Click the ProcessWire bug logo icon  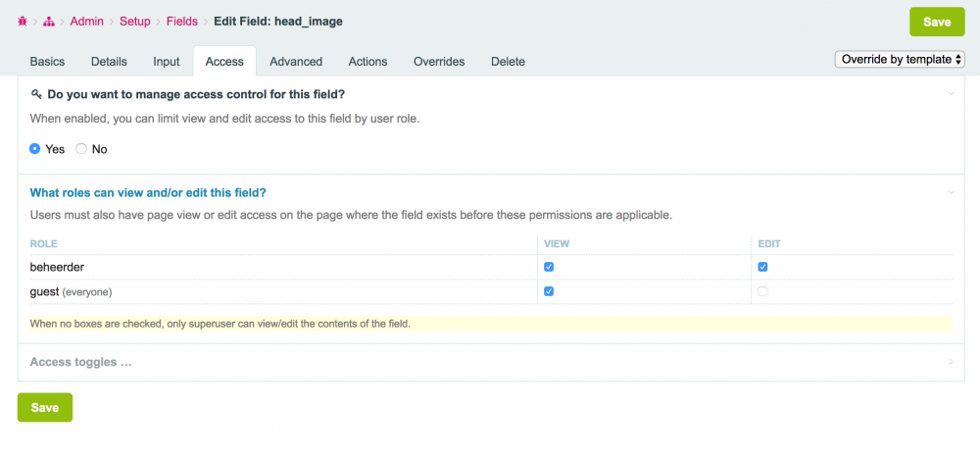coord(22,21)
